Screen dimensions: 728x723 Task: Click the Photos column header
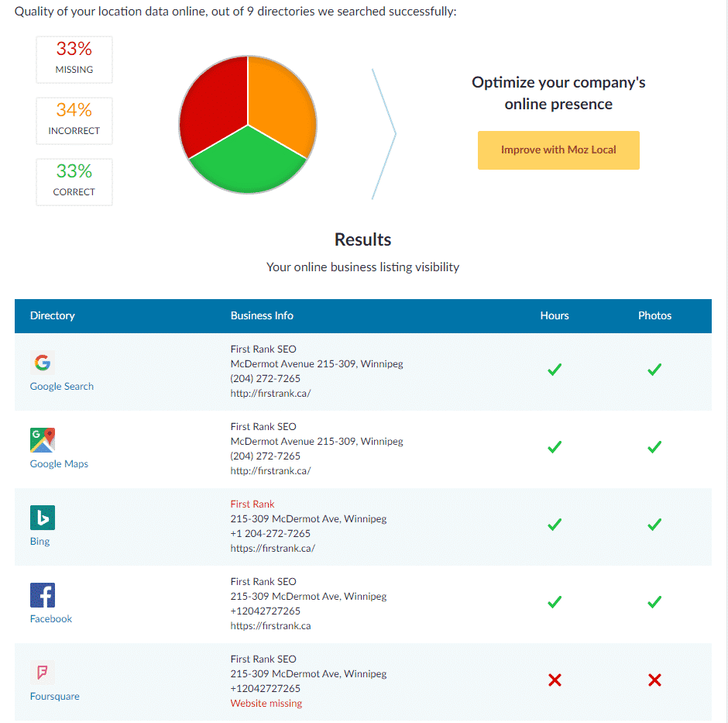tap(654, 316)
